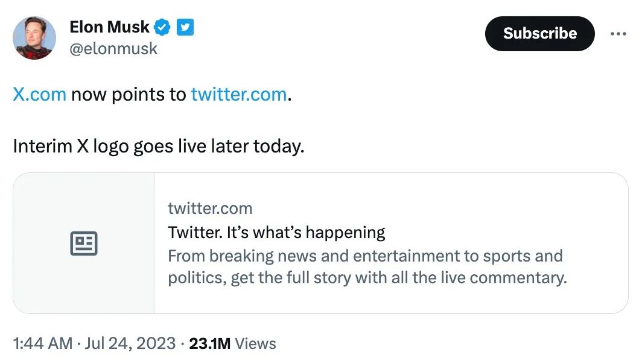642x364 pixels.
Task: Click the 23.1M view count
Action: click(x=210, y=344)
